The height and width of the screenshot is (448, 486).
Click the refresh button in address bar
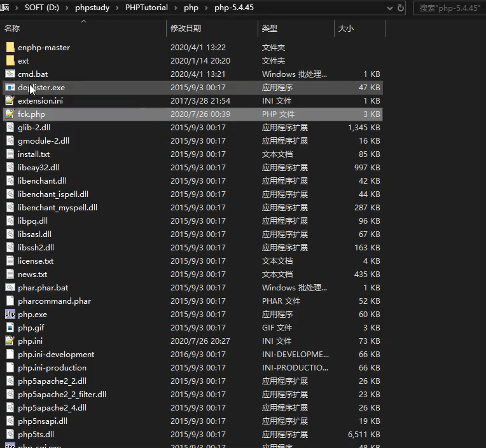click(401, 8)
